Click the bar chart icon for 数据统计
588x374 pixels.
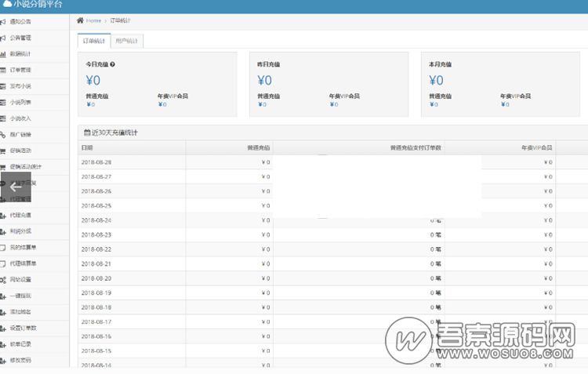click(x=4, y=54)
